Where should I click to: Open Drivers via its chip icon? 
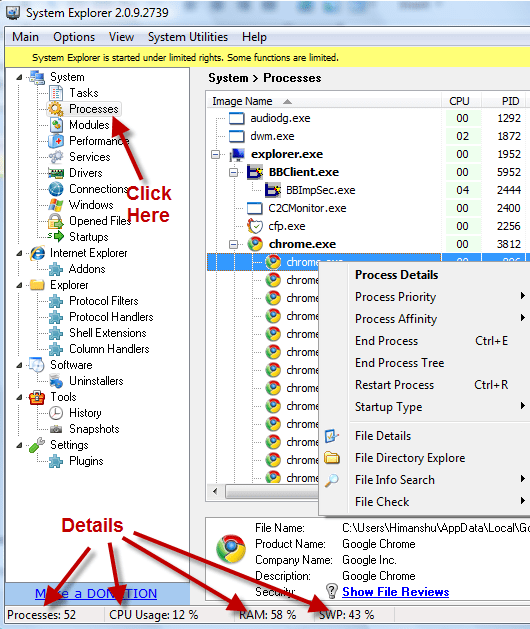coord(56,173)
